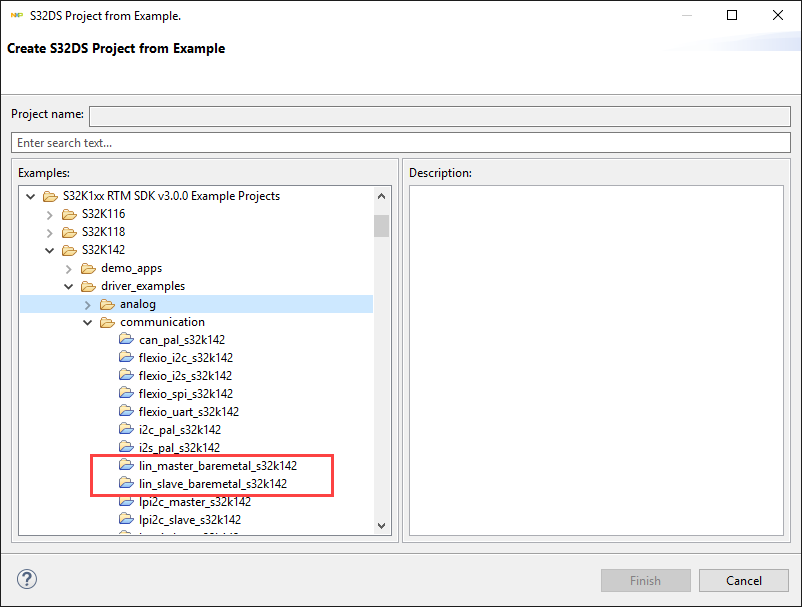
Task: Select flexio_i2c_s32k142 example
Action: click(186, 357)
